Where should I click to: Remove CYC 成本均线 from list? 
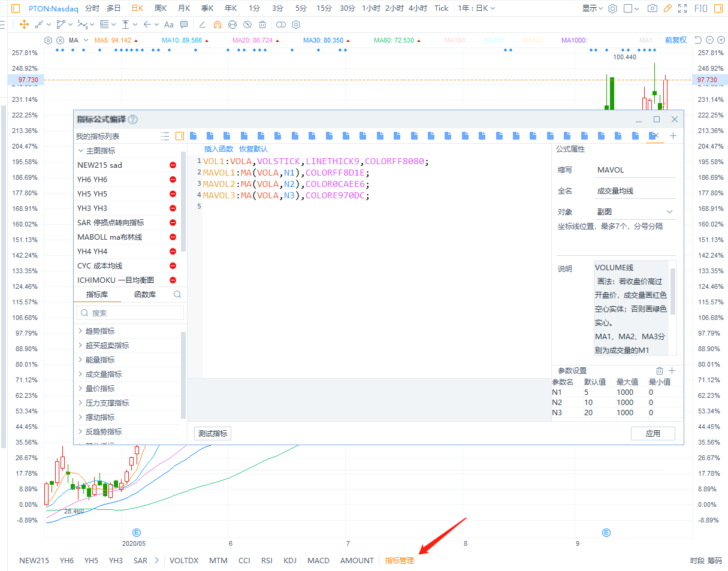click(173, 266)
